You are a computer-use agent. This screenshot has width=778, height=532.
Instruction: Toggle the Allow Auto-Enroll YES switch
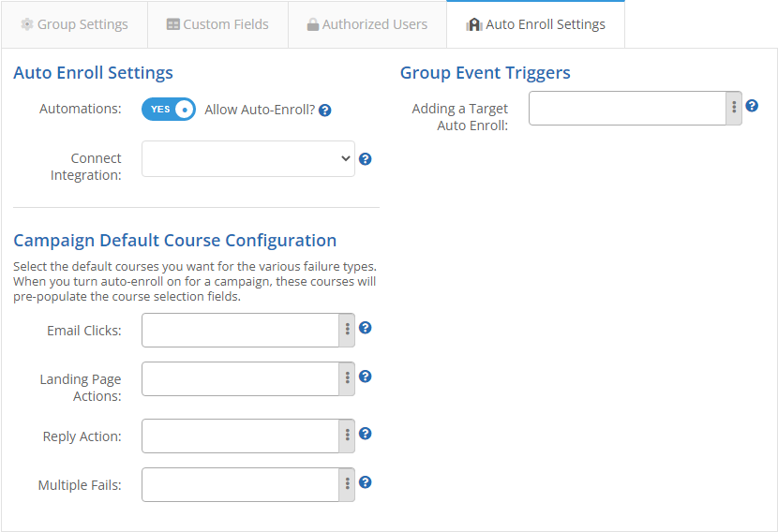169,110
